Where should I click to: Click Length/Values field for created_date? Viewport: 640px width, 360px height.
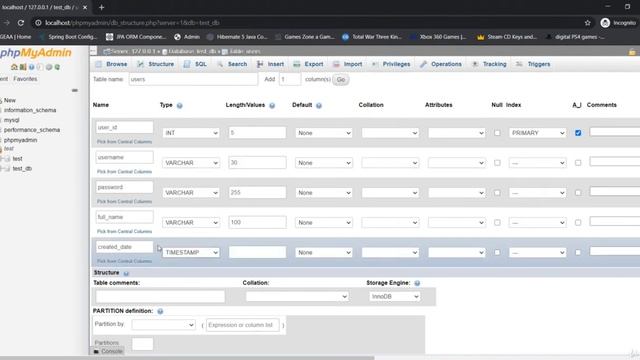pos(258,252)
